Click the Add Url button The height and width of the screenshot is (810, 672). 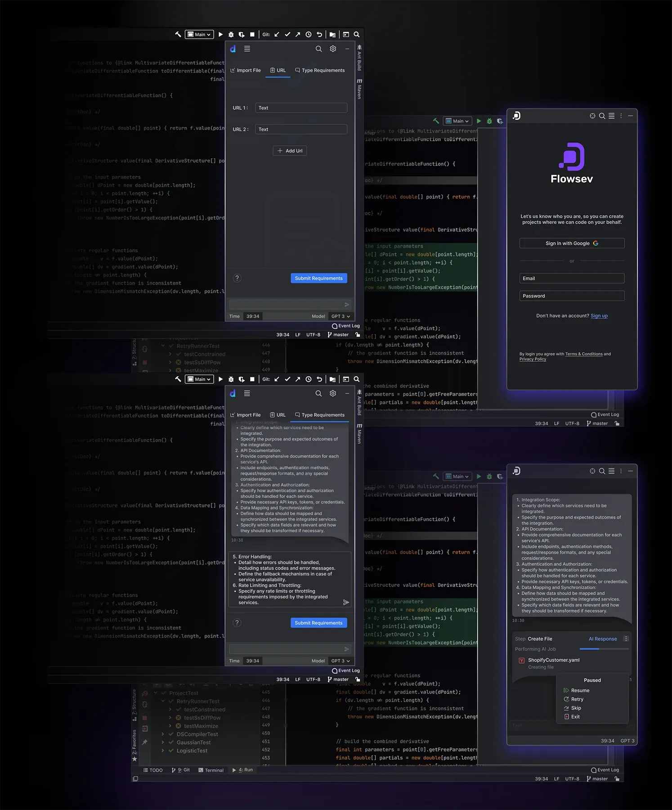290,151
